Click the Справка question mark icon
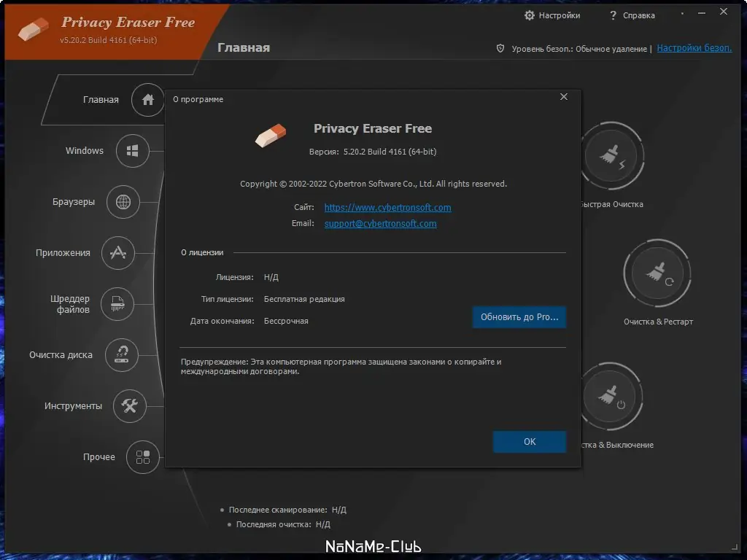The height and width of the screenshot is (560, 747). [x=613, y=15]
